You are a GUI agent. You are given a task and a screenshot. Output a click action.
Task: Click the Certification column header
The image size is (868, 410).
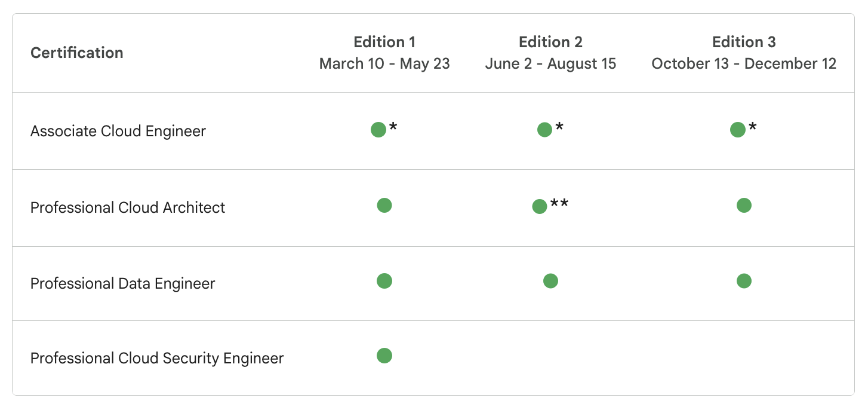point(77,53)
